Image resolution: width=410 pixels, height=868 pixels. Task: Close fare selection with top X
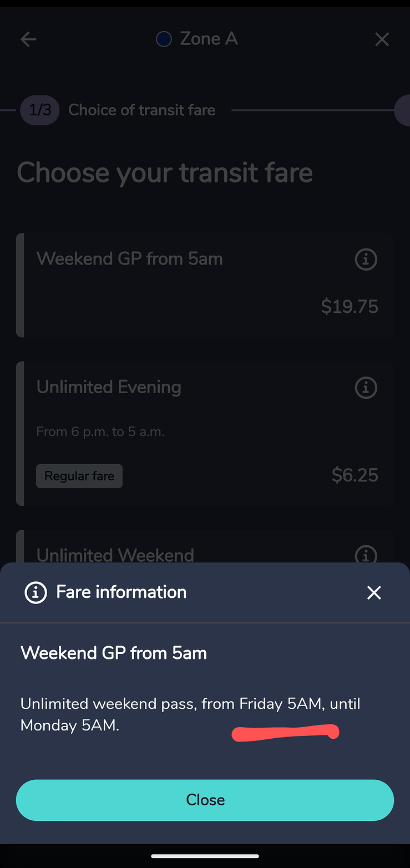tap(382, 39)
